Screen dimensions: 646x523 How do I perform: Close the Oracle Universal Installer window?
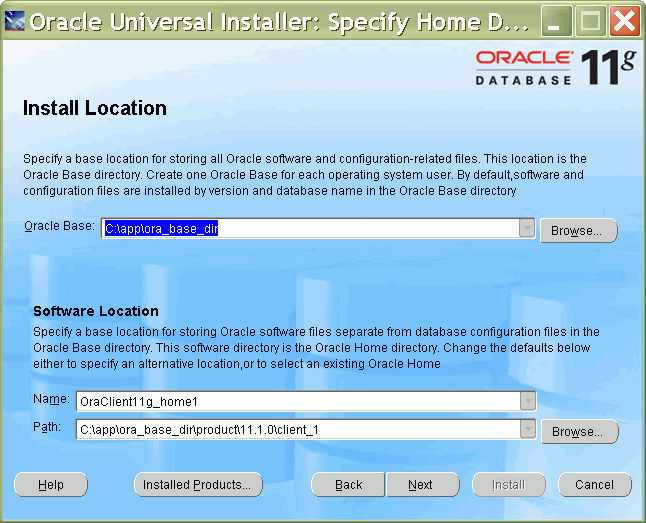[625, 21]
